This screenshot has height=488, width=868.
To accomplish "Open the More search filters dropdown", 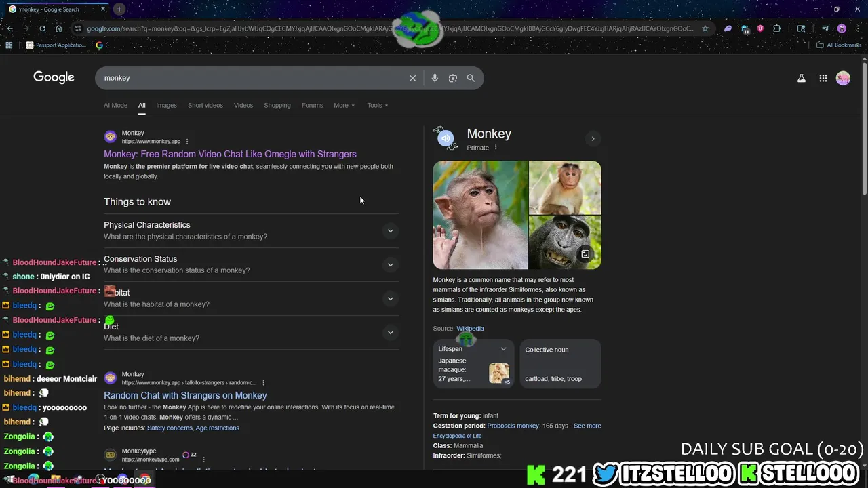I will click(344, 105).
